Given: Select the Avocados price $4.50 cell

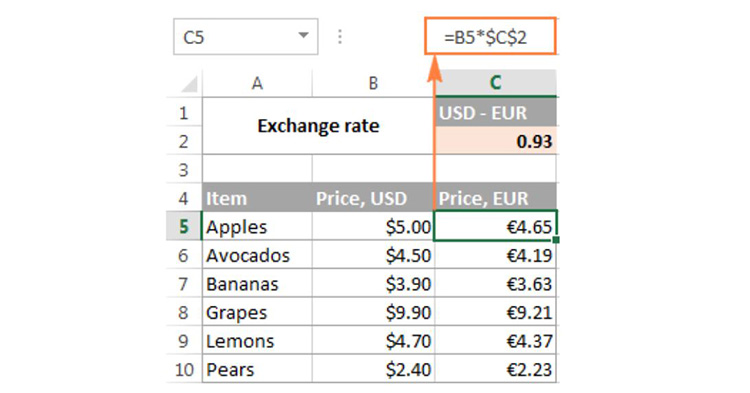Looking at the screenshot, I should [x=374, y=254].
